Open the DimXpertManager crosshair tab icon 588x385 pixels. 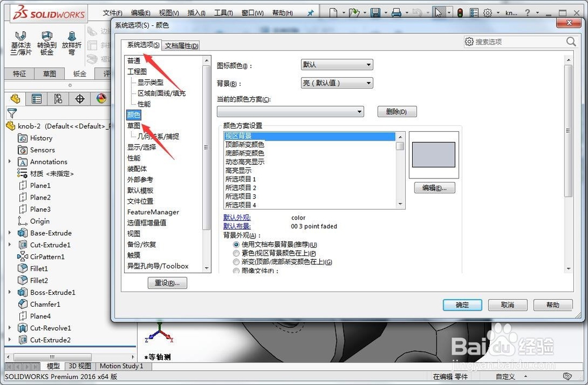point(79,99)
